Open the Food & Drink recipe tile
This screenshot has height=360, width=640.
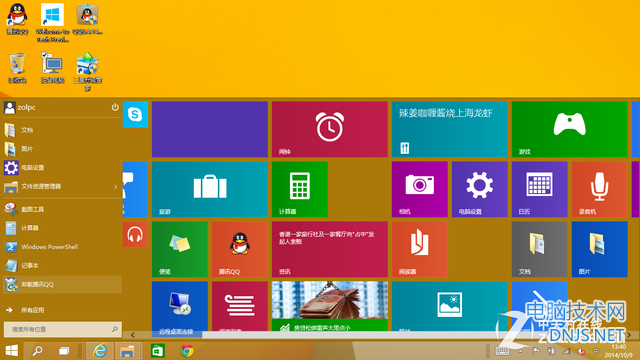[450, 129]
